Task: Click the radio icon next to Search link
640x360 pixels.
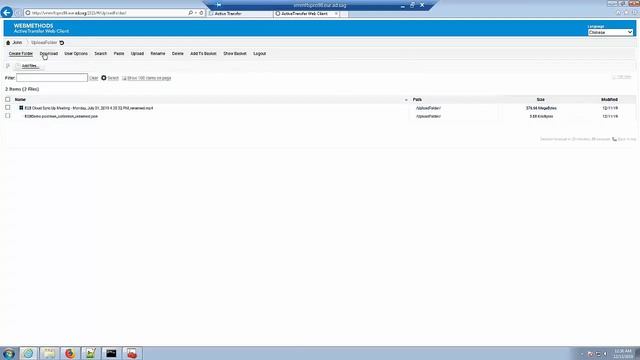Action: pyautogui.click(x=104, y=78)
